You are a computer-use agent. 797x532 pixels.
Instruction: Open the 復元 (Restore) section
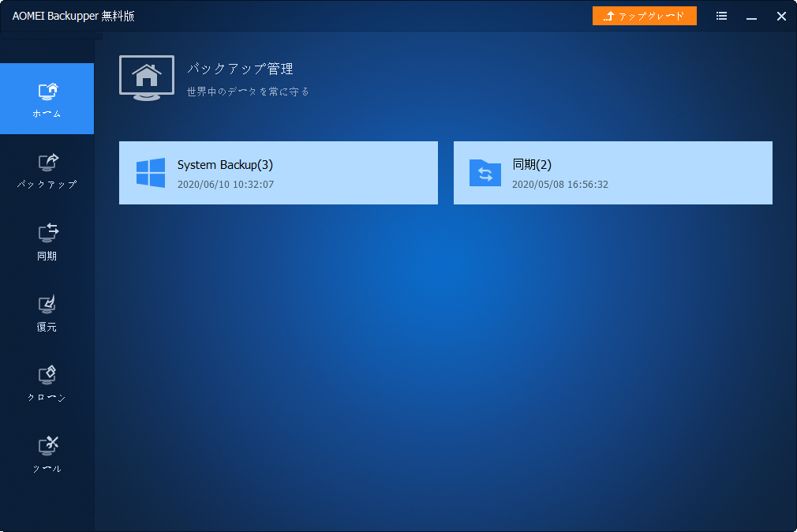pos(47,313)
